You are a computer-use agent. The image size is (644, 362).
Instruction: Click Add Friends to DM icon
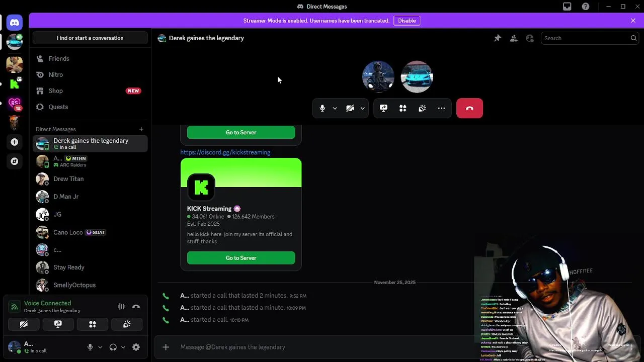click(x=514, y=38)
